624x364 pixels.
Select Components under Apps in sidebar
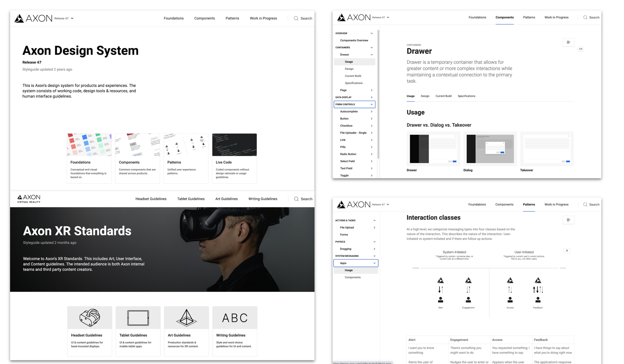(353, 277)
